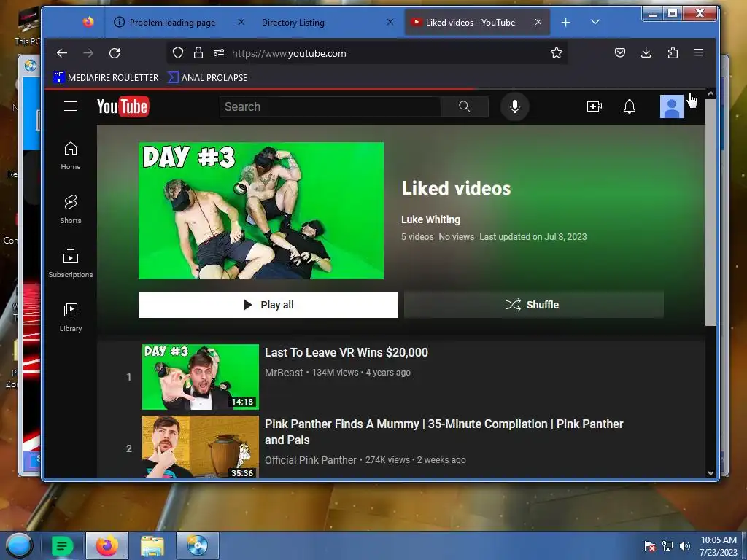The image size is (747, 560).
Task: Open the MEDIAFIRE ROULETTER bookmark
Action: 106,77
